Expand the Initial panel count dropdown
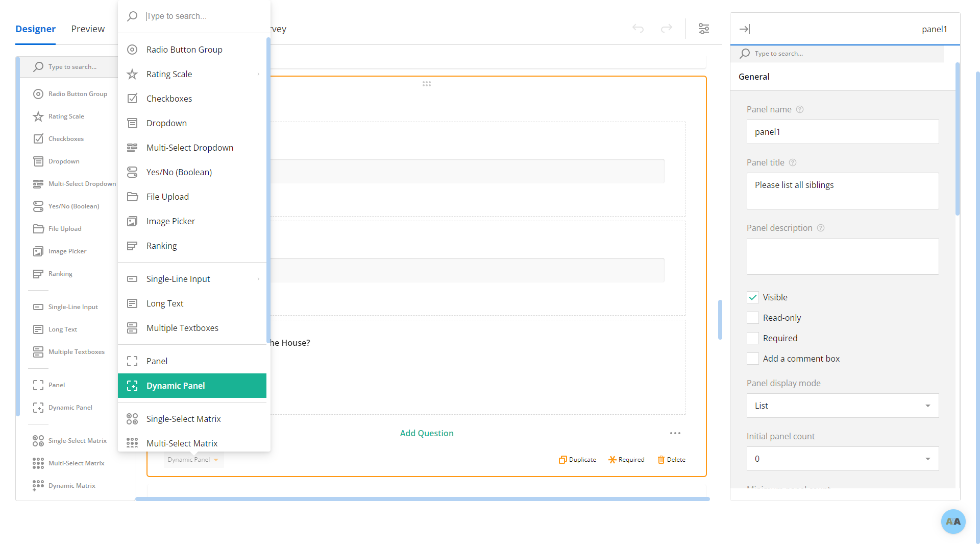 click(x=842, y=459)
